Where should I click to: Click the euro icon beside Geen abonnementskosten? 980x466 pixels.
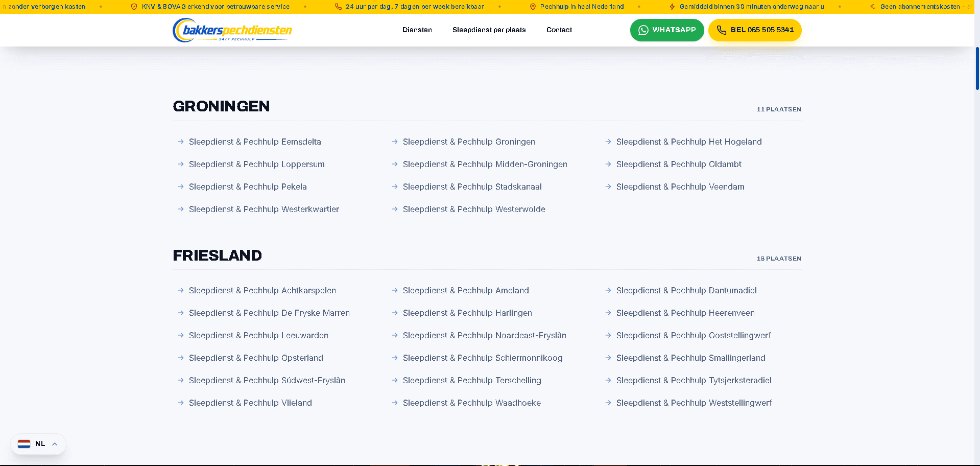tap(873, 7)
